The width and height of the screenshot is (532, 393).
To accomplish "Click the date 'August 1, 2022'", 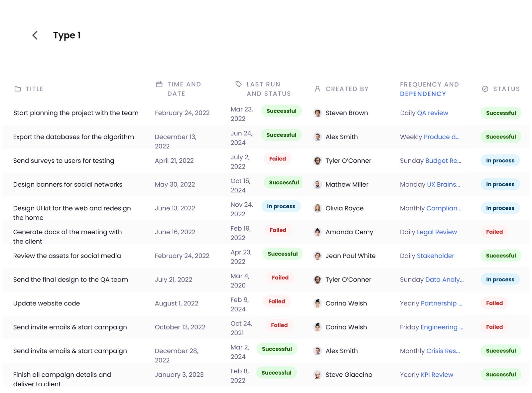I will click(177, 303).
